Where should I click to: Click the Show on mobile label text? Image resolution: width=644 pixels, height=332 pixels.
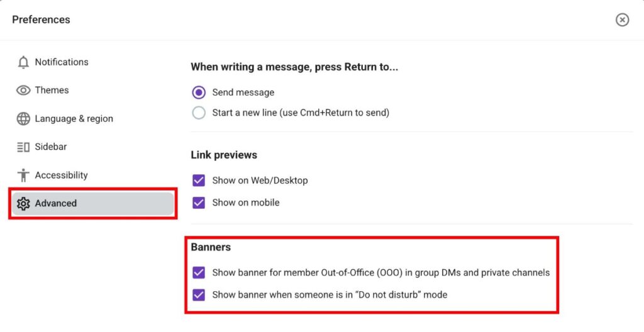point(246,202)
